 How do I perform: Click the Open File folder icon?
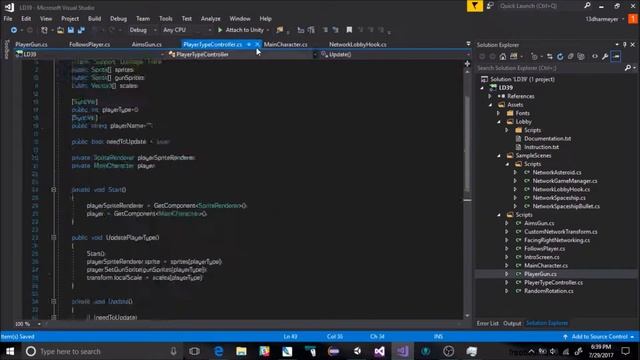coord(60,30)
